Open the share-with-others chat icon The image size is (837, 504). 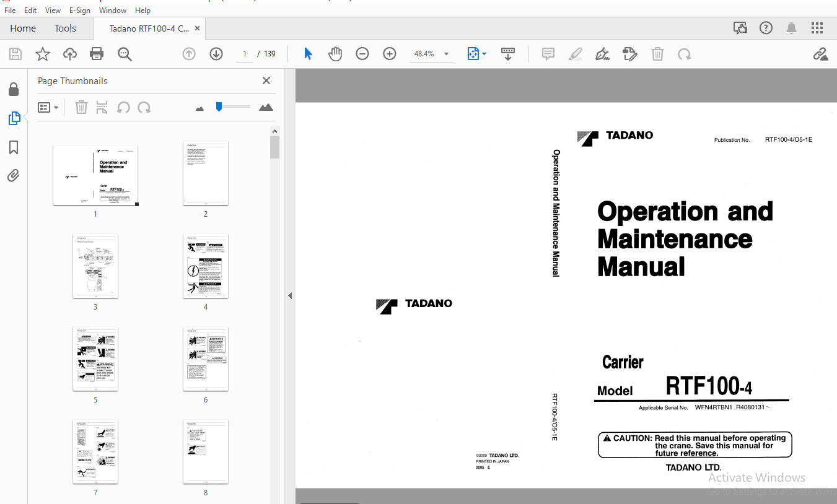pyautogui.click(x=740, y=28)
